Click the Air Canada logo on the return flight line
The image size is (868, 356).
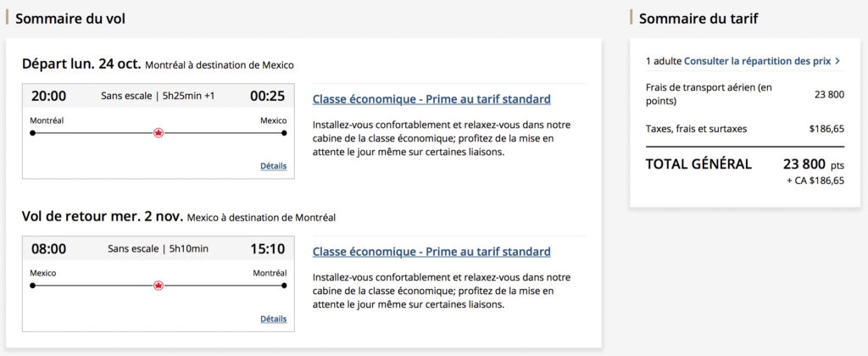159,286
